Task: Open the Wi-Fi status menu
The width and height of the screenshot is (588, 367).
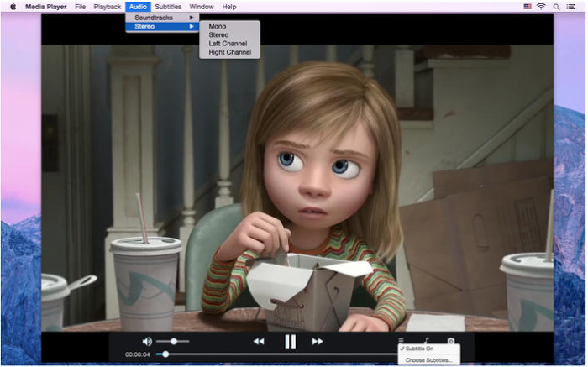Action: click(x=541, y=7)
